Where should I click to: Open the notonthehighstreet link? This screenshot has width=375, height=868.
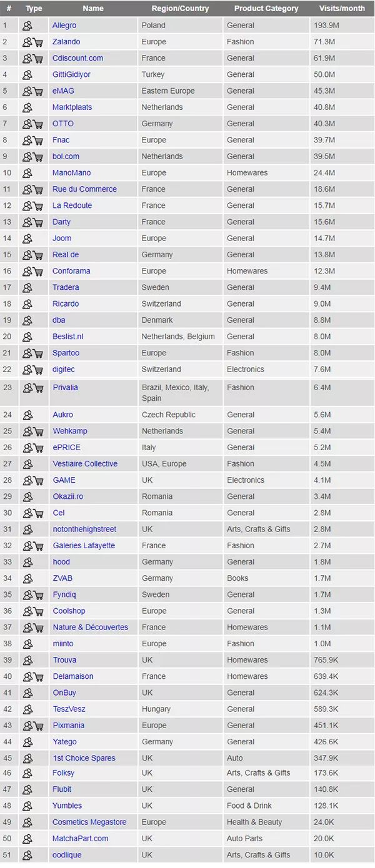[84, 530]
